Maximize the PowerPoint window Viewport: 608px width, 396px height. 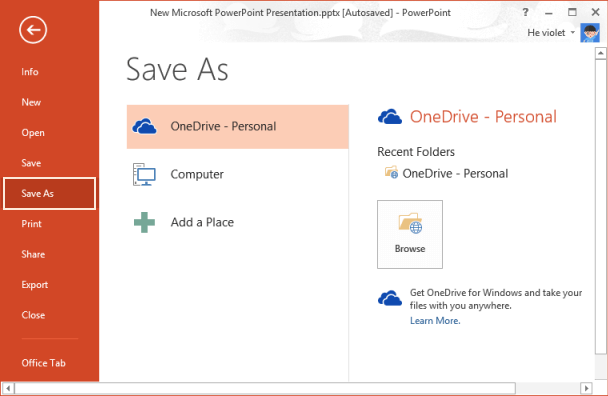point(572,12)
